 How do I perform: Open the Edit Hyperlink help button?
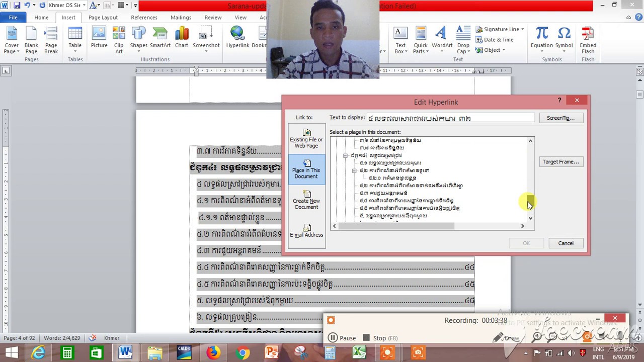pyautogui.click(x=559, y=100)
